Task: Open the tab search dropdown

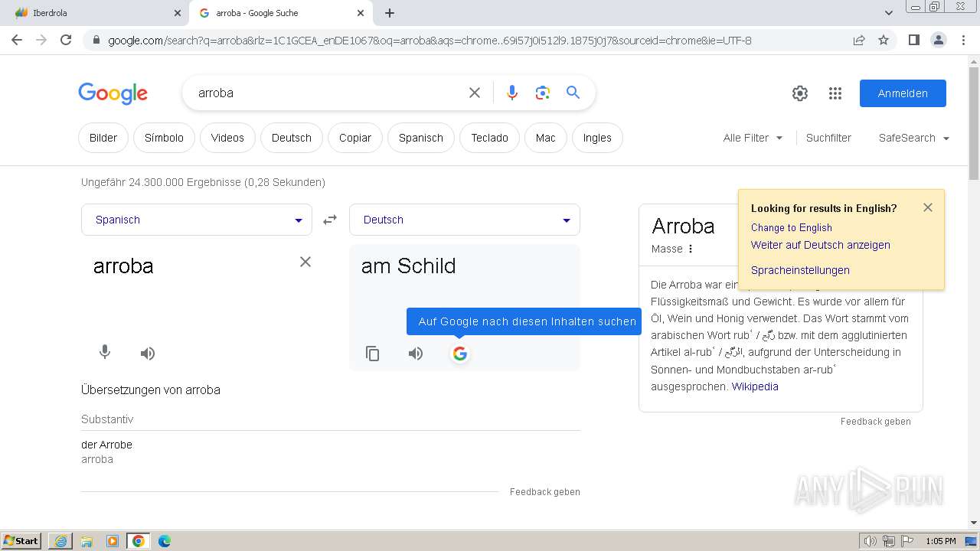Action: (889, 13)
